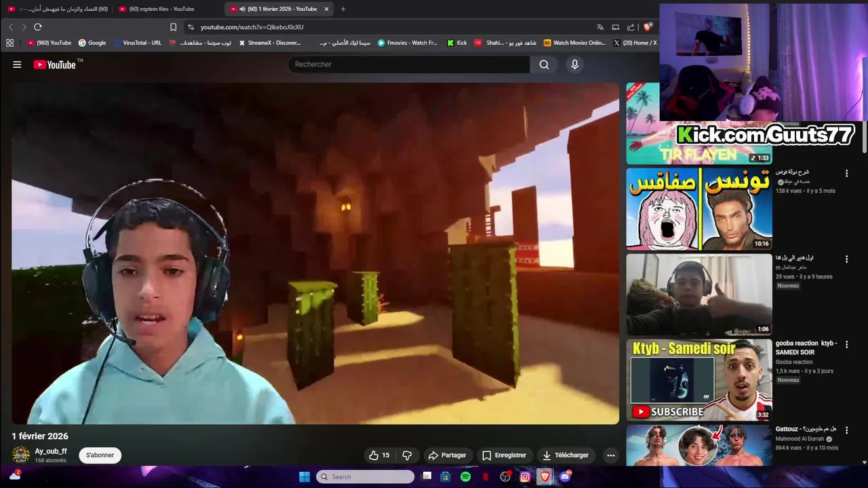Click the Enregistrer save button
868x488 pixels.
click(504, 455)
